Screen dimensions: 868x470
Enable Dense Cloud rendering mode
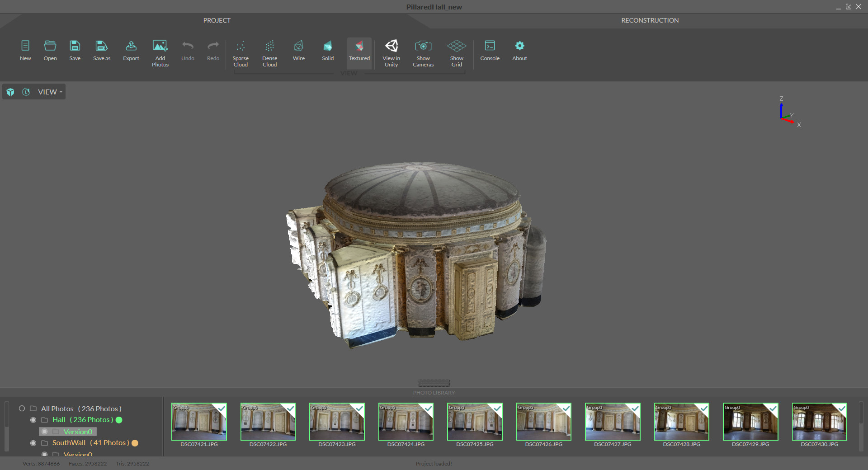(269, 52)
